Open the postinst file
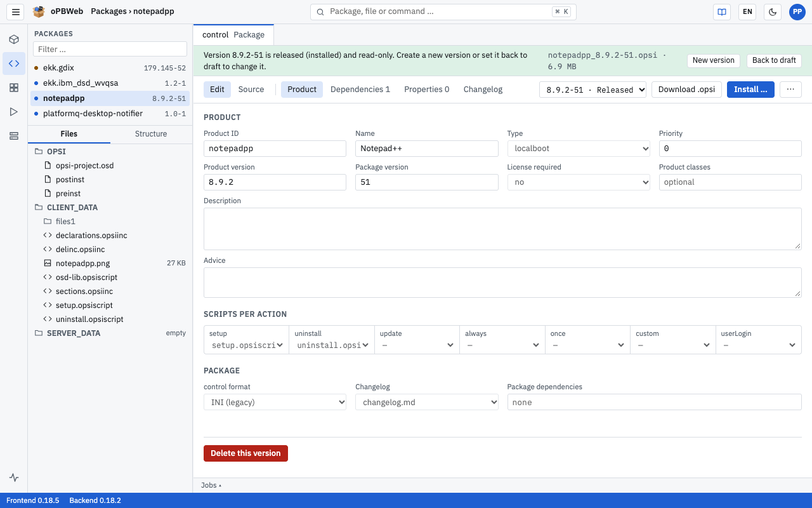This screenshot has width=812, height=508. pos(110,180)
